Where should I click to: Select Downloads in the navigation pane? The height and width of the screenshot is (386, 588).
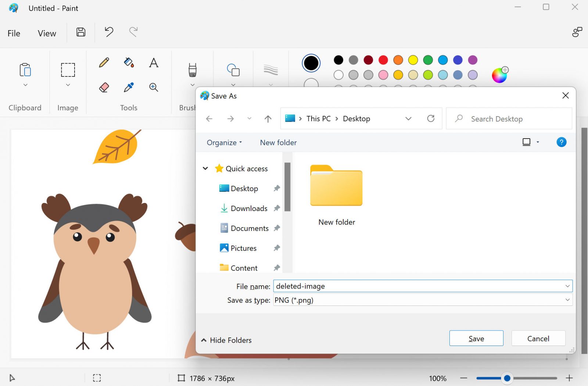coord(249,208)
